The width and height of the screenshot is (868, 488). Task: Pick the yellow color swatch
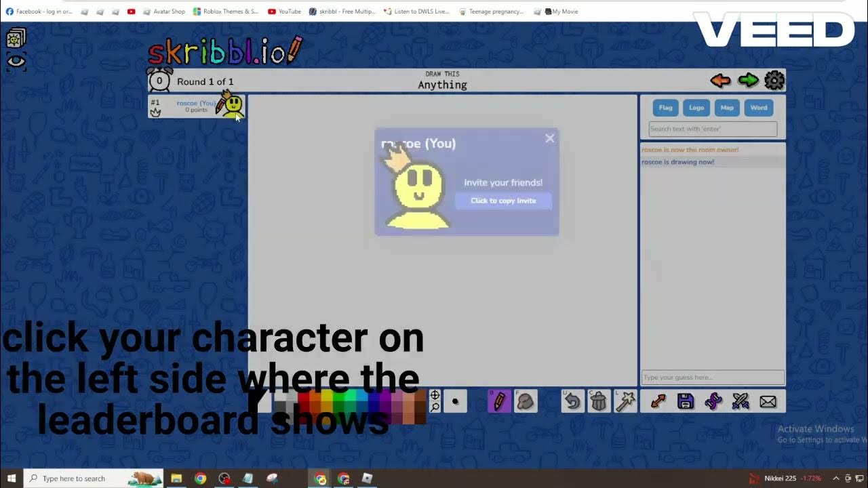pyautogui.click(x=327, y=396)
